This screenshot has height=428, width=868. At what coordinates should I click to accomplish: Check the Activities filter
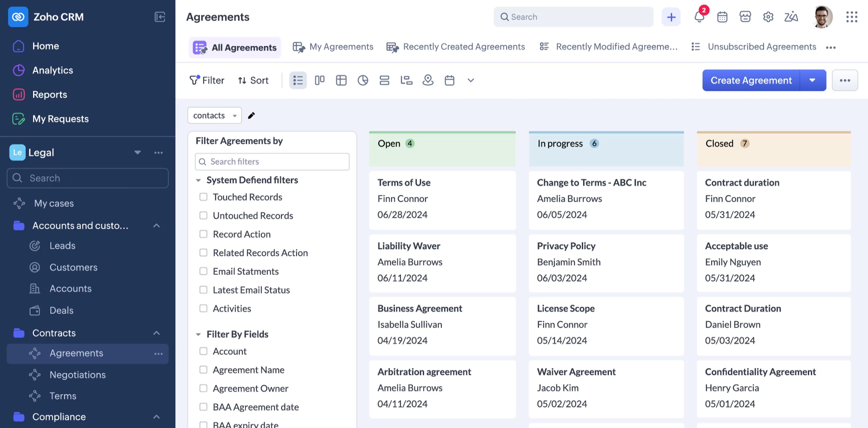pos(203,308)
